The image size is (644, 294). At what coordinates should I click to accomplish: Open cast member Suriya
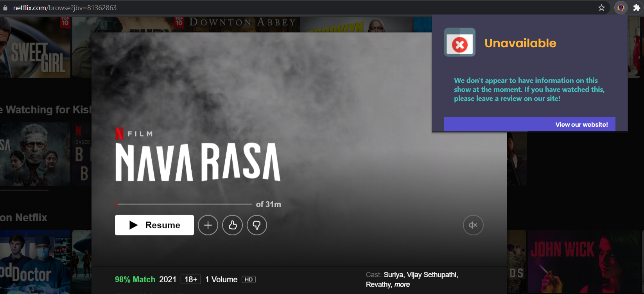click(394, 275)
